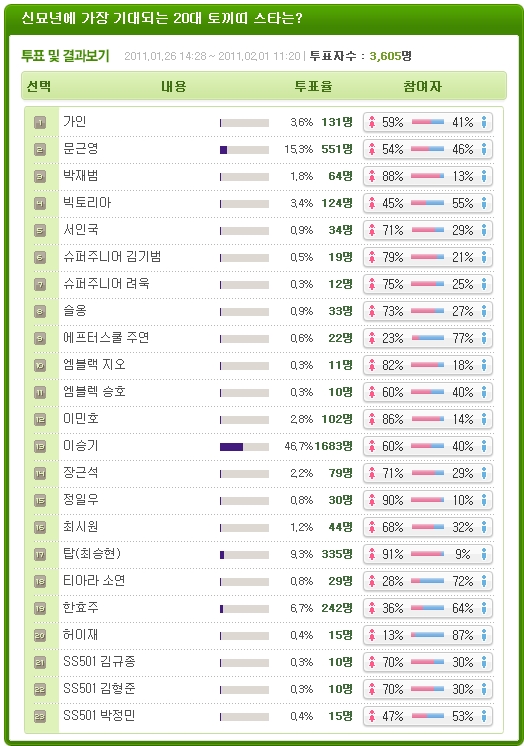Click male icon in 허이재 participant row
The height and width of the screenshot is (746, 524).
[484, 635]
